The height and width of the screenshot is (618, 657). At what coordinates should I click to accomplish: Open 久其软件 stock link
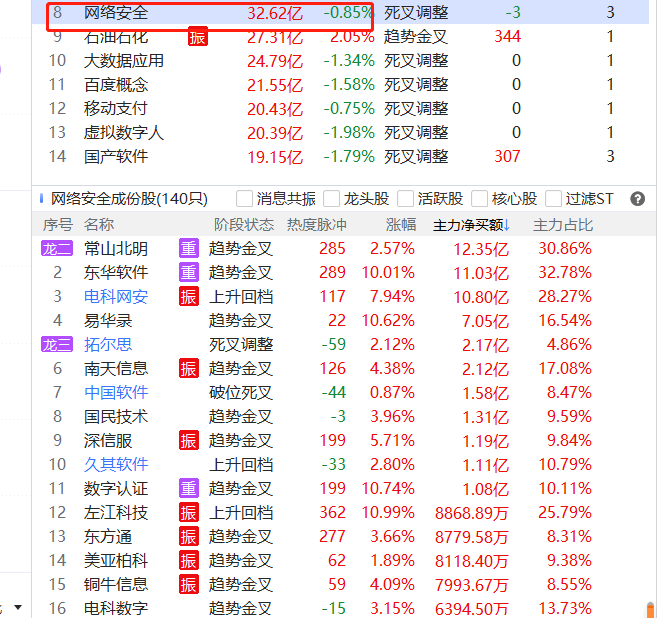pyautogui.click(x=116, y=465)
